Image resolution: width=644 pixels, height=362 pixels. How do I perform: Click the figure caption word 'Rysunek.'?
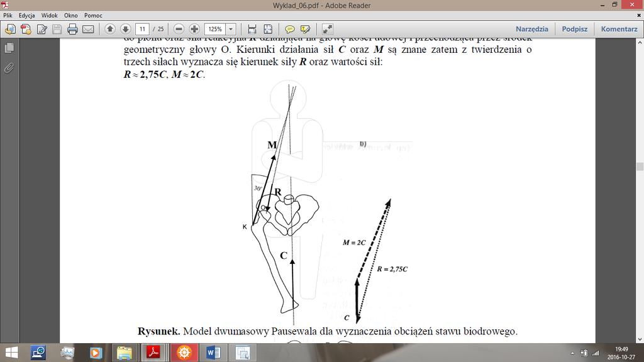click(x=159, y=331)
